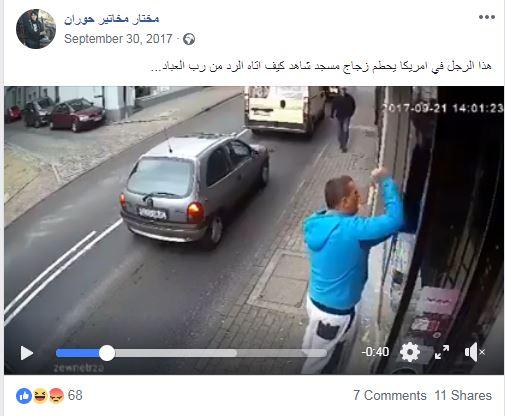The height and width of the screenshot is (416, 505).
Task: Click the video progress slider handle
Action: pos(107,353)
